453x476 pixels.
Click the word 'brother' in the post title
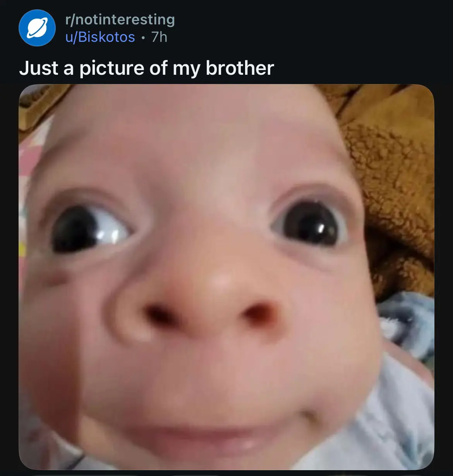click(240, 69)
